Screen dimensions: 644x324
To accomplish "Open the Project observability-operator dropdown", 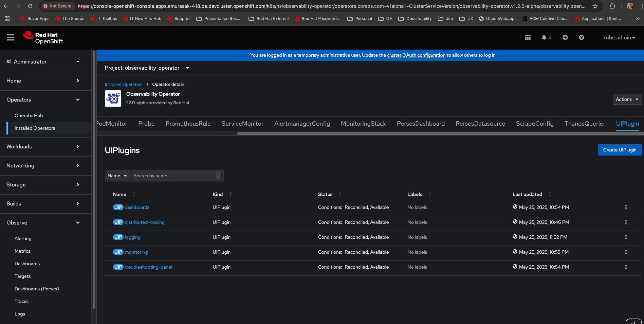I will [x=147, y=68].
